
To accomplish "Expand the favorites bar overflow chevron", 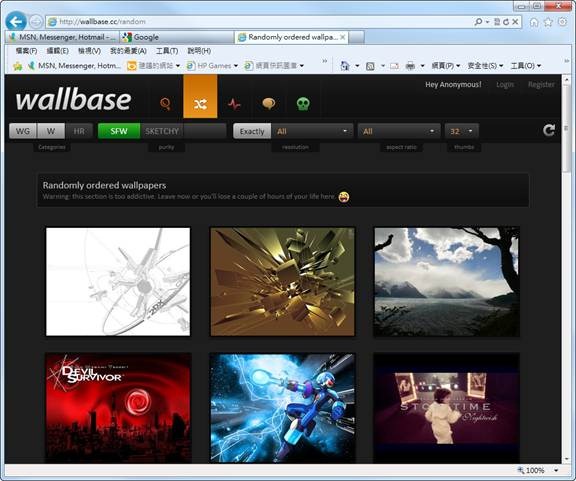I will (x=325, y=61).
